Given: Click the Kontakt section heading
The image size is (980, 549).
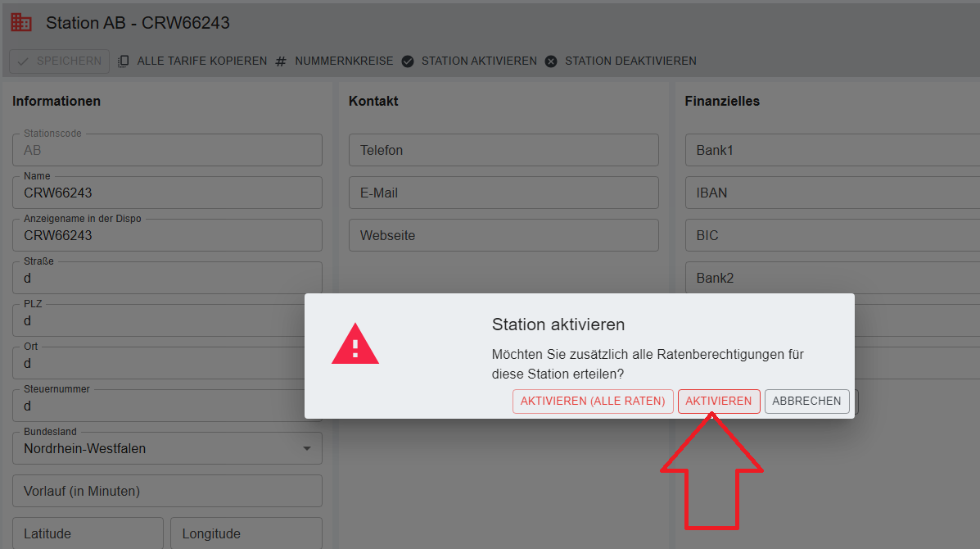Looking at the screenshot, I should (x=373, y=102).
